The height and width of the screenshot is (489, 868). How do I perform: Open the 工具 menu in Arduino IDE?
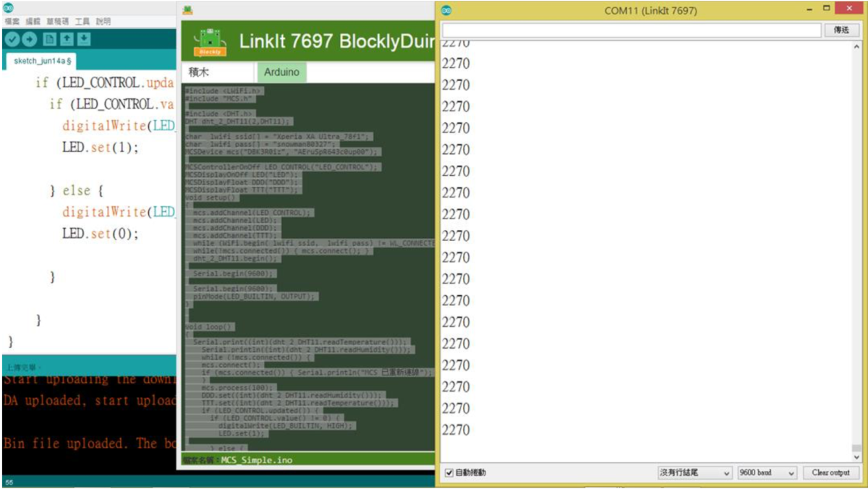82,22
